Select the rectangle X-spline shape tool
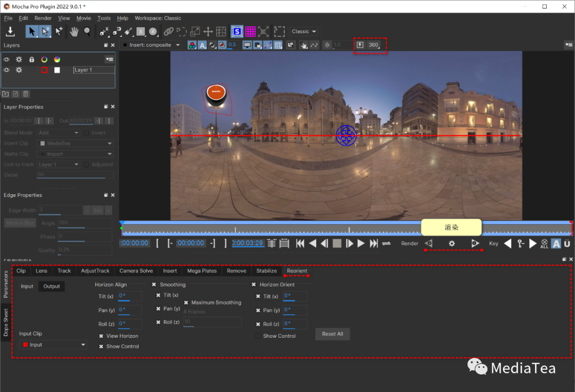 point(141,31)
